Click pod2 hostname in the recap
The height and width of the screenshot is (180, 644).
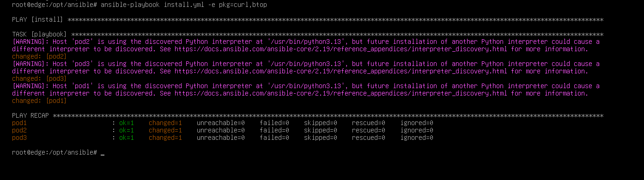coord(19,130)
